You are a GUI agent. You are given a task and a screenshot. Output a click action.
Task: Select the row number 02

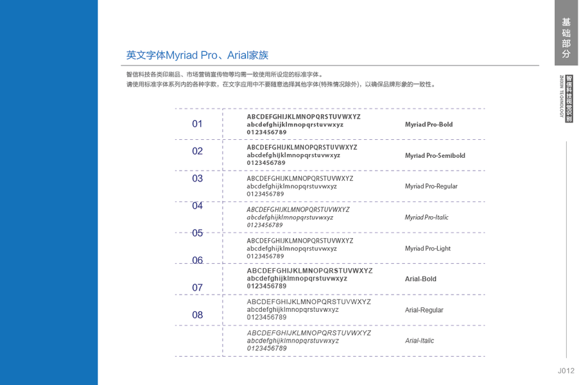pyautogui.click(x=197, y=151)
